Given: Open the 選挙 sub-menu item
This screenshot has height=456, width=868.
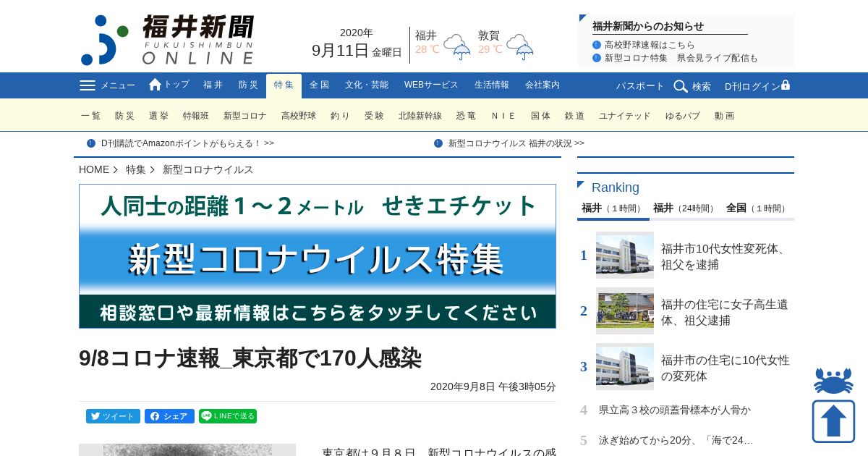Looking at the screenshot, I should tap(158, 116).
